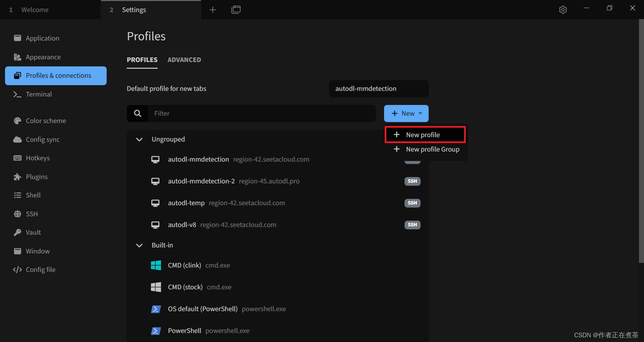Open Plugins puzzle piece icon
The width and height of the screenshot is (644, 342).
pos(17,177)
